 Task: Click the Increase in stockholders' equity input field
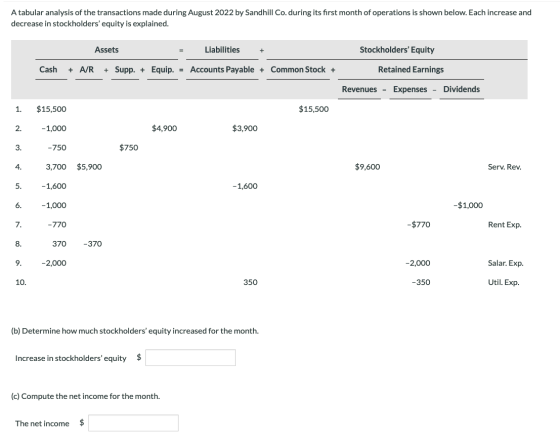(190, 357)
